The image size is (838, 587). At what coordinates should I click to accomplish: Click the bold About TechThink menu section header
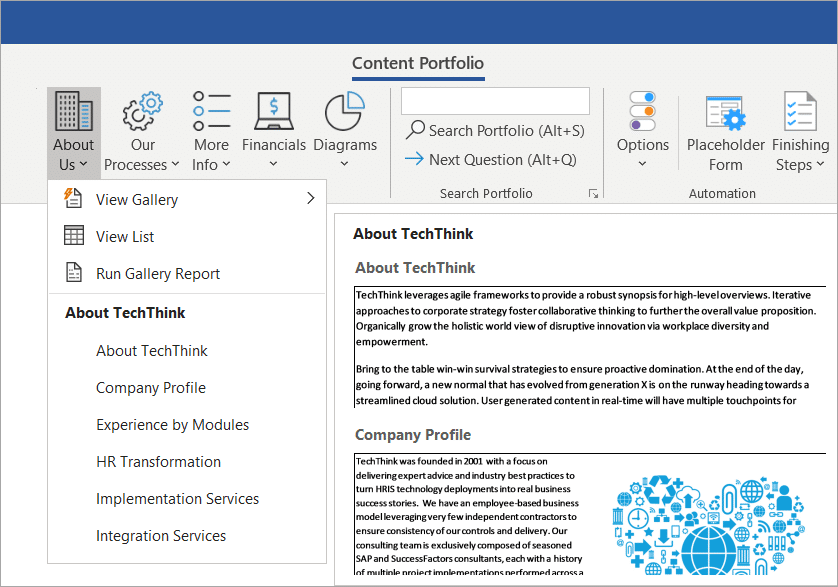(x=125, y=313)
